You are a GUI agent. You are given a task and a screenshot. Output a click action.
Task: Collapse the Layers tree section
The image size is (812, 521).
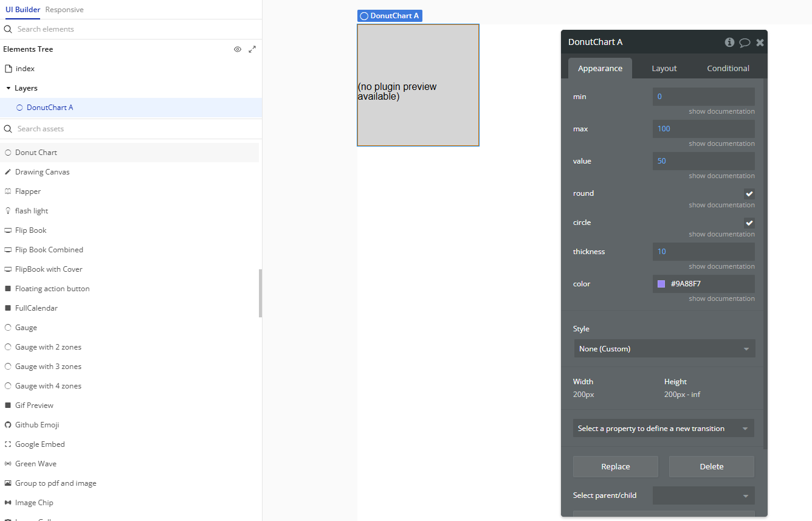(x=9, y=88)
